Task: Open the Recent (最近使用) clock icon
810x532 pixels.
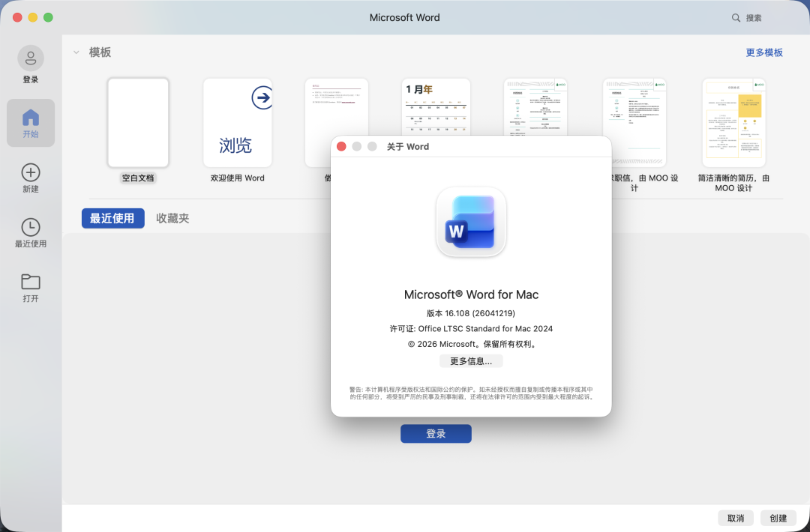Action: pos(31,227)
